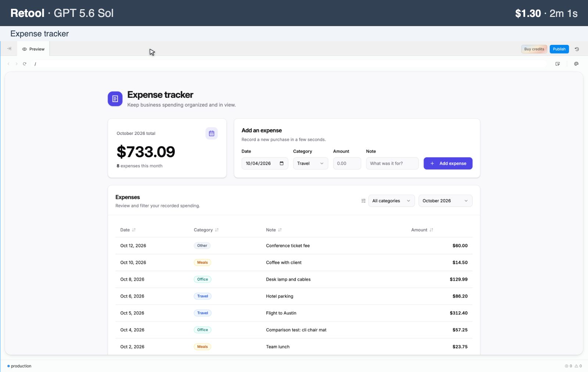Open the Preview tab

click(x=33, y=49)
